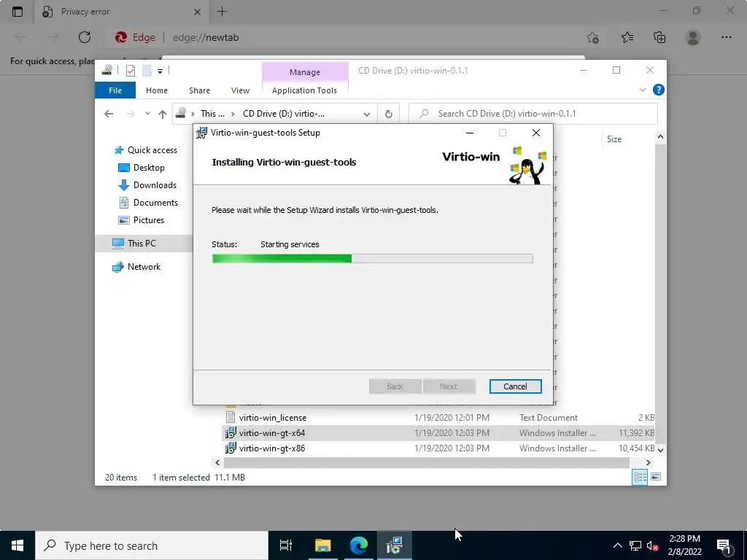The height and width of the screenshot is (560, 747).
Task: Open the Edge Favorites list
Action: click(x=627, y=37)
